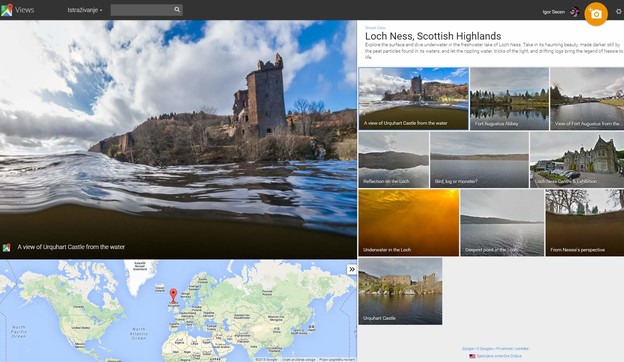Click the North Pacific Ocean map label
Image resolution: width=624 pixels, height=362 pixels.
tap(18, 331)
